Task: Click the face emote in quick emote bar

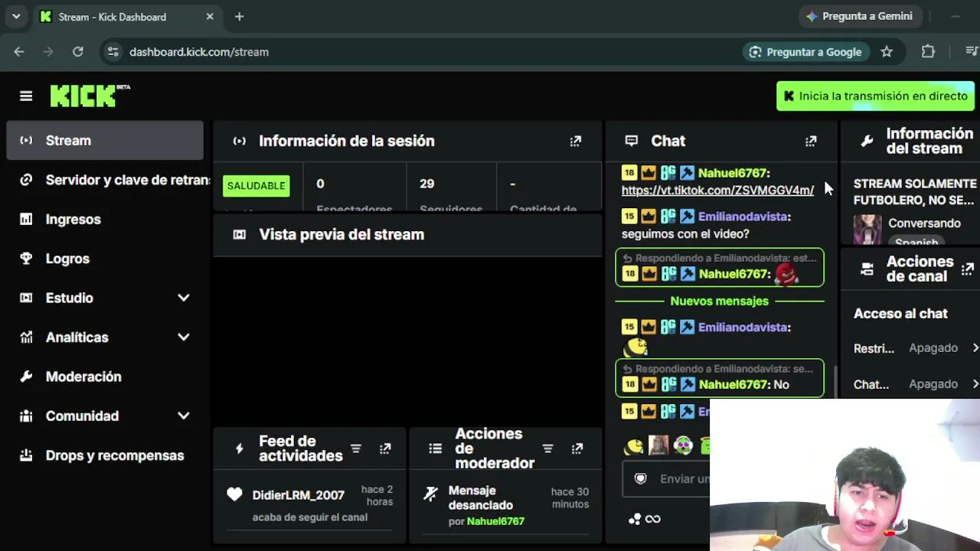Action: pyautogui.click(x=658, y=445)
